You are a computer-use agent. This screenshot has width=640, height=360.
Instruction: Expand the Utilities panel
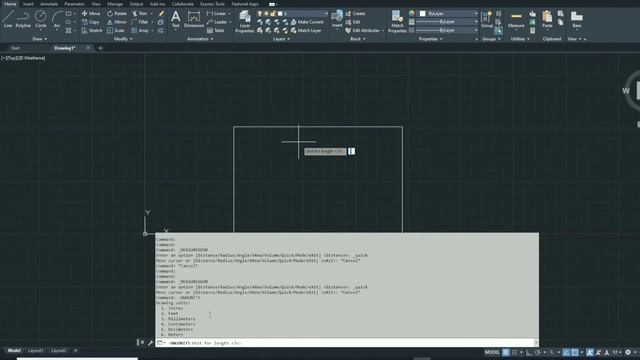pos(520,39)
